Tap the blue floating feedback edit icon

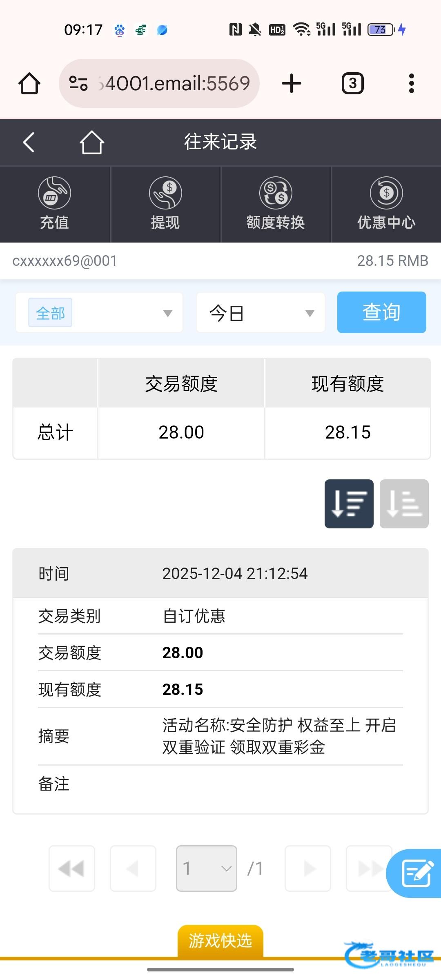pyautogui.click(x=416, y=873)
